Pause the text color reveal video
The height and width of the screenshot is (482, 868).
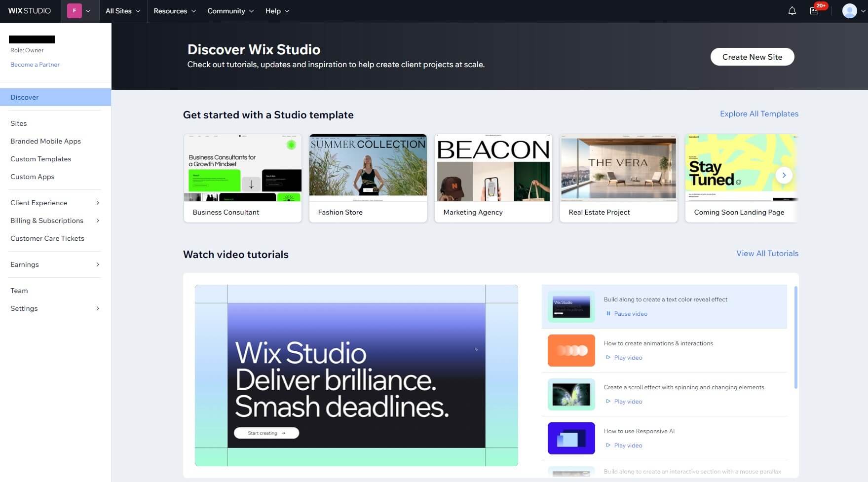tap(626, 314)
